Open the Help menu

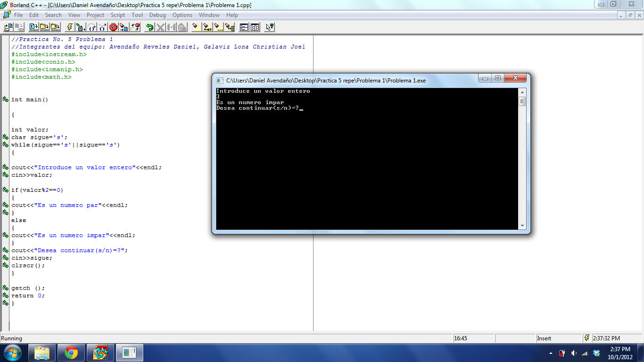[x=232, y=15]
